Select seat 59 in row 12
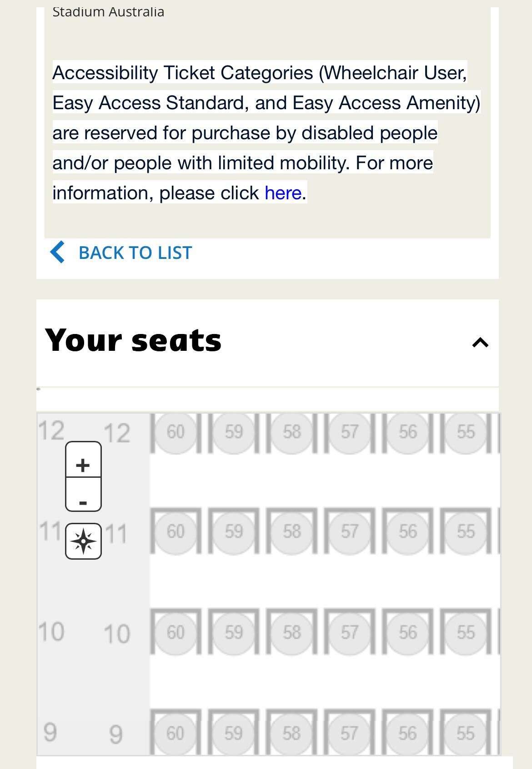Viewport: 532px width, 769px height. (x=234, y=432)
